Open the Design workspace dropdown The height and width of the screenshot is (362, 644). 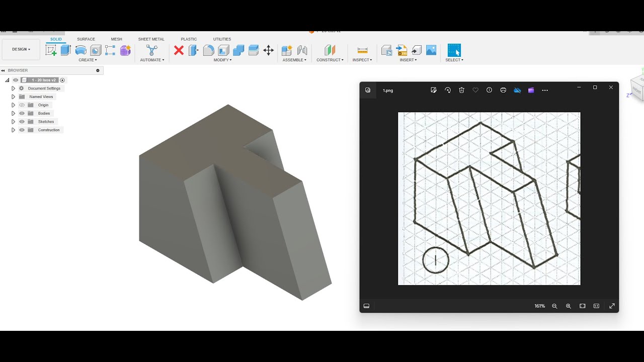(21, 49)
